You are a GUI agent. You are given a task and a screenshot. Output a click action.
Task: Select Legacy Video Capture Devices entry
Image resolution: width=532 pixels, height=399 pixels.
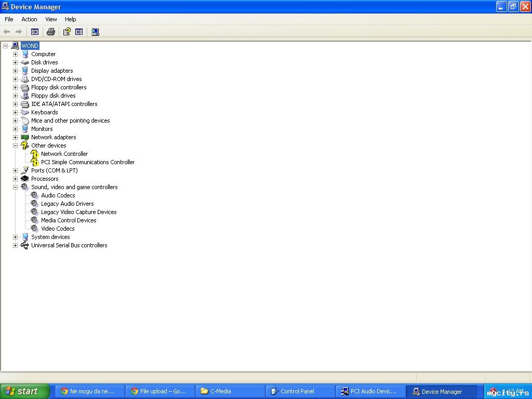pos(79,212)
